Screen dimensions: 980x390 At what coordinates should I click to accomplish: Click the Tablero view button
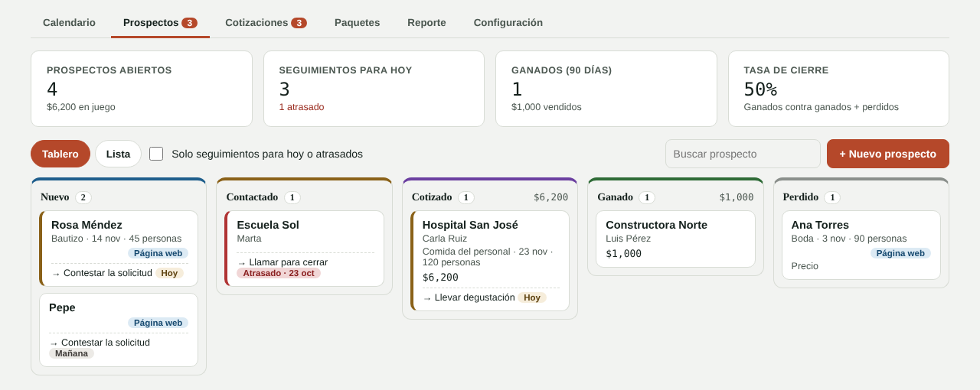tap(60, 154)
